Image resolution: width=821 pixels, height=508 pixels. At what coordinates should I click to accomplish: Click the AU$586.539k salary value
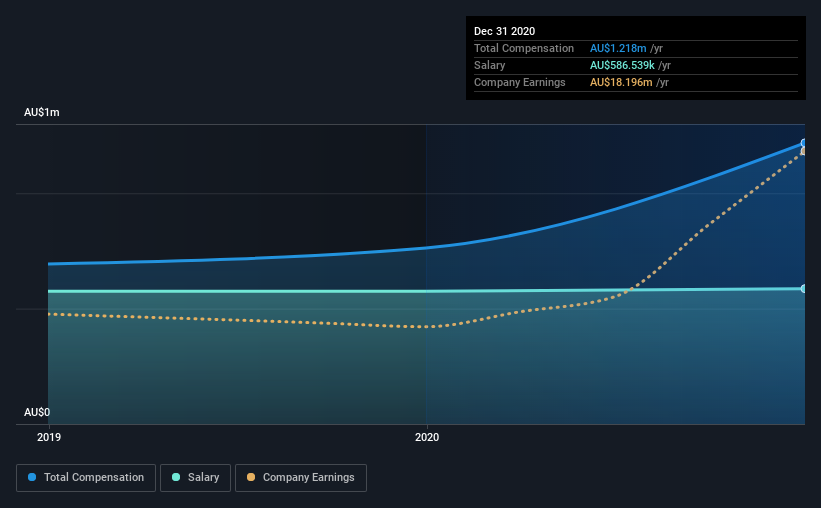[622, 65]
